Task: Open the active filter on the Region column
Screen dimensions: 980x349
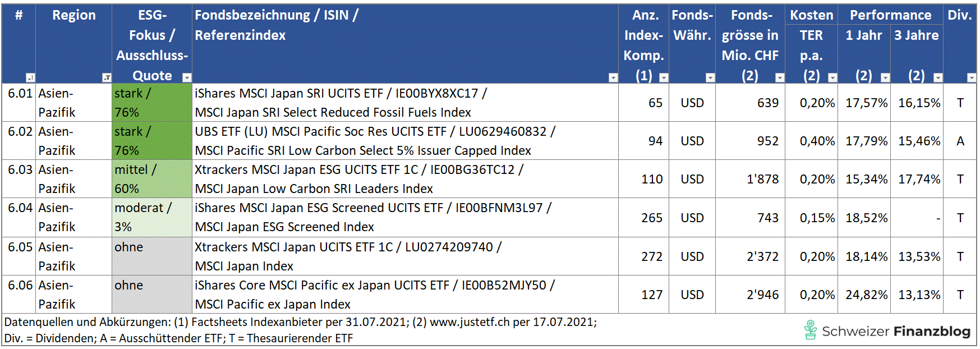Action: point(107,78)
